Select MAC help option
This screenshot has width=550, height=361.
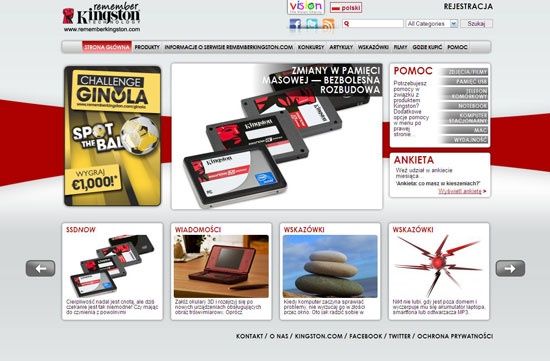(464, 130)
